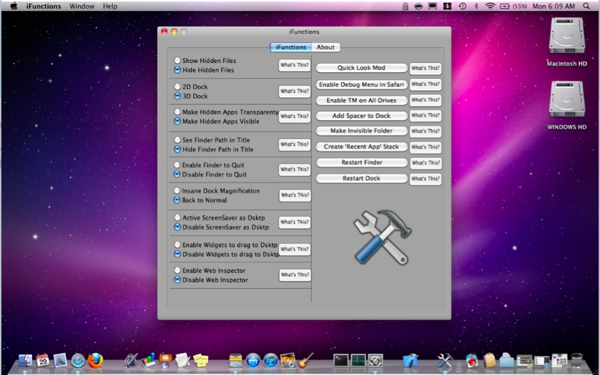Image resolution: width=600 pixels, height=375 pixels.
Task: Launch Firefox from the dock
Action: coord(96,360)
